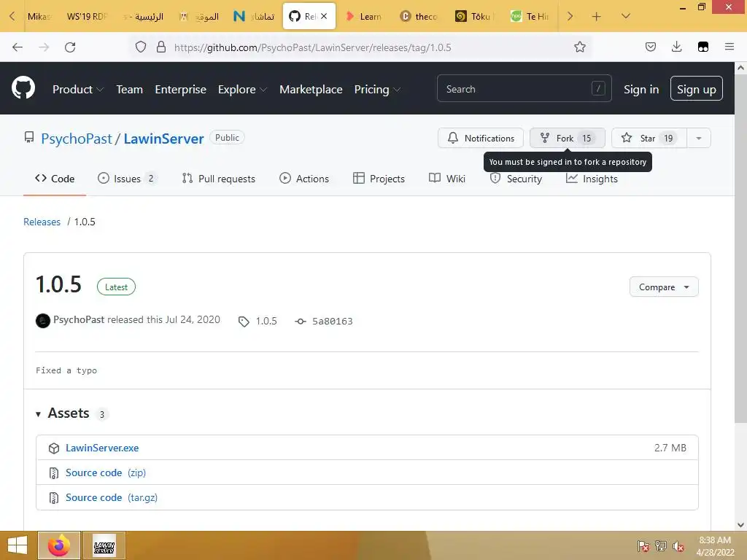
Task: Expand the Pricing dropdown menu
Action: tap(377, 89)
